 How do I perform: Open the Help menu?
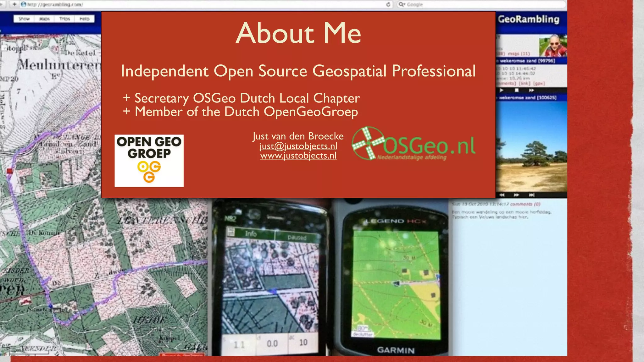coord(84,19)
